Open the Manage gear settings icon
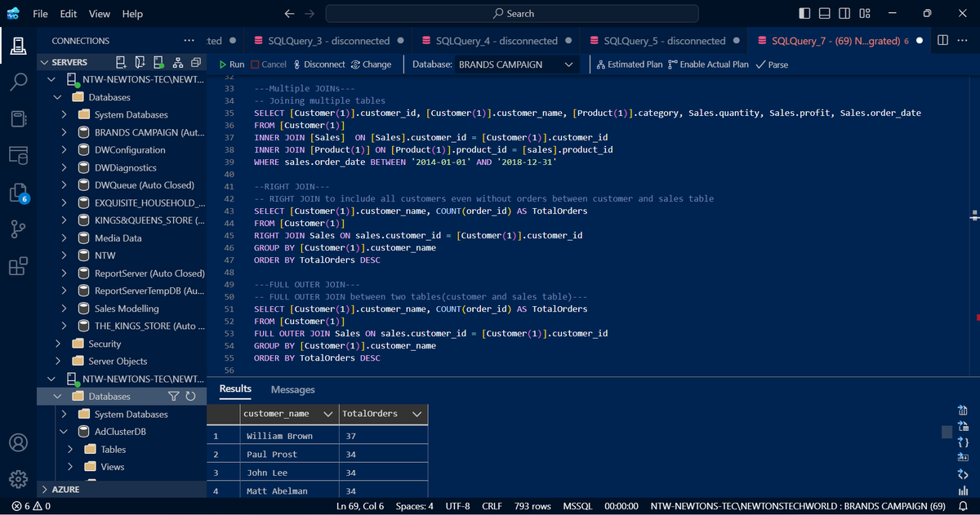This screenshot has width=980, height=515. [x=18, y=479]
